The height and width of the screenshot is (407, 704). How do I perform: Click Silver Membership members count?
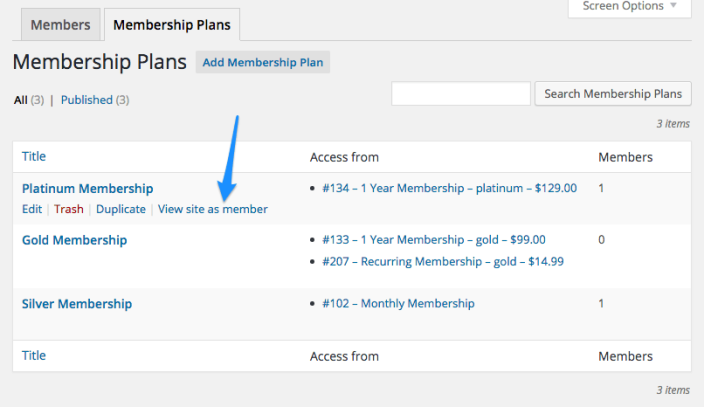pyautogui.click(x=601, y=303)
